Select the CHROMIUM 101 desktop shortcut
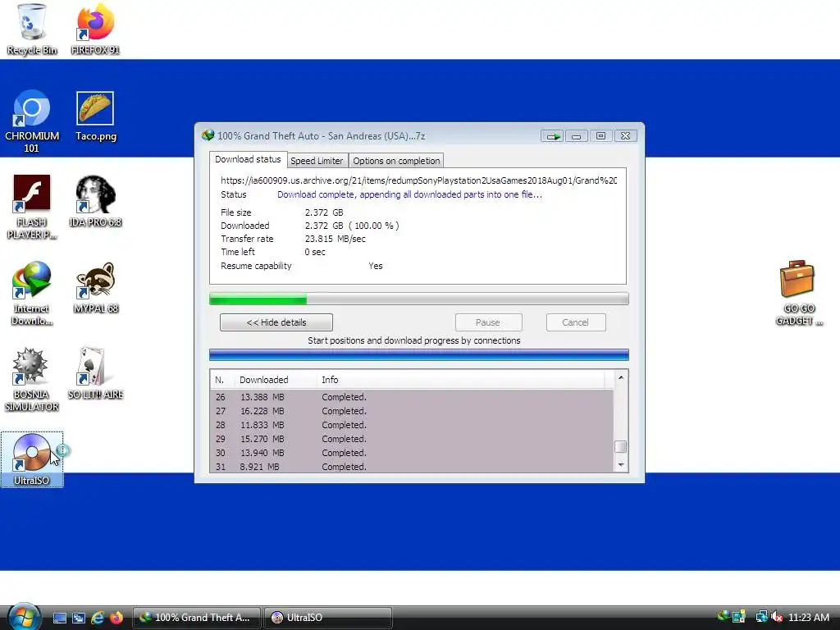 coord(32,121)
